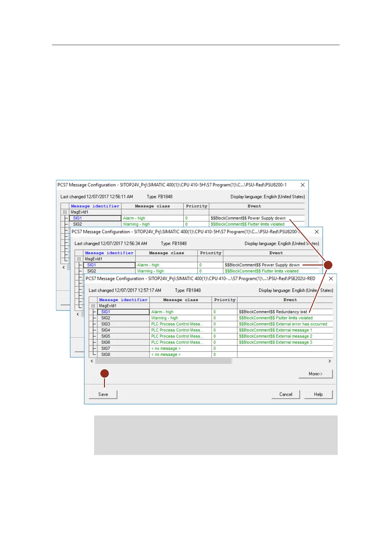The height and width of the screenshot is (554, 392).
Task: Click the message class cell of SIG3
Action: [180, 324]
